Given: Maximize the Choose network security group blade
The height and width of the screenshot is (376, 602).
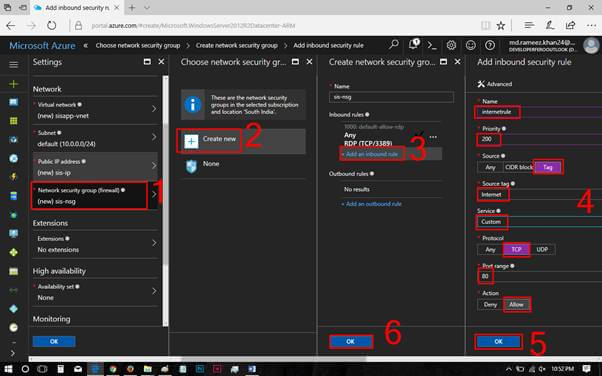Looking at the screenshot, I should pos(295,61).
